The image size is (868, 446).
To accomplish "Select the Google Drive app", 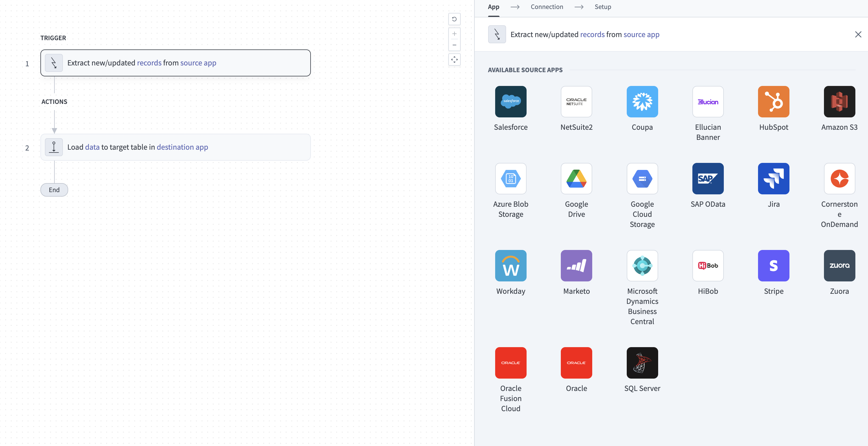I will click(576, 178).
